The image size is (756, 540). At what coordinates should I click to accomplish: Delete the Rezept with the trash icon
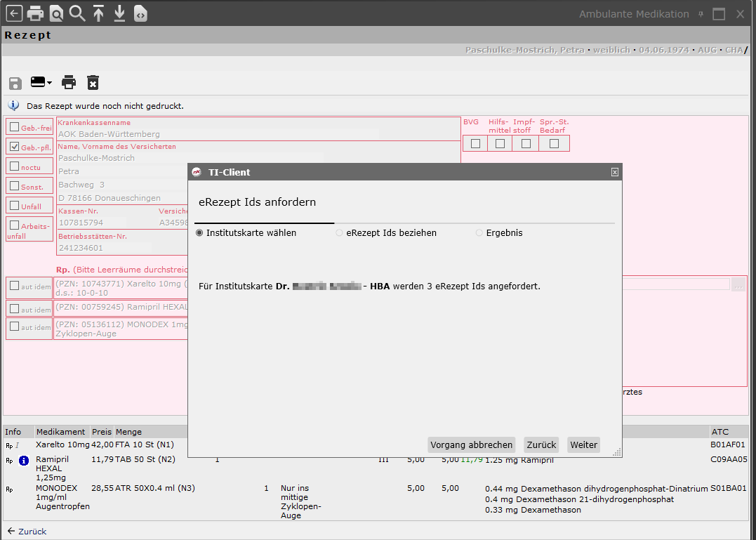click(93, 82)
